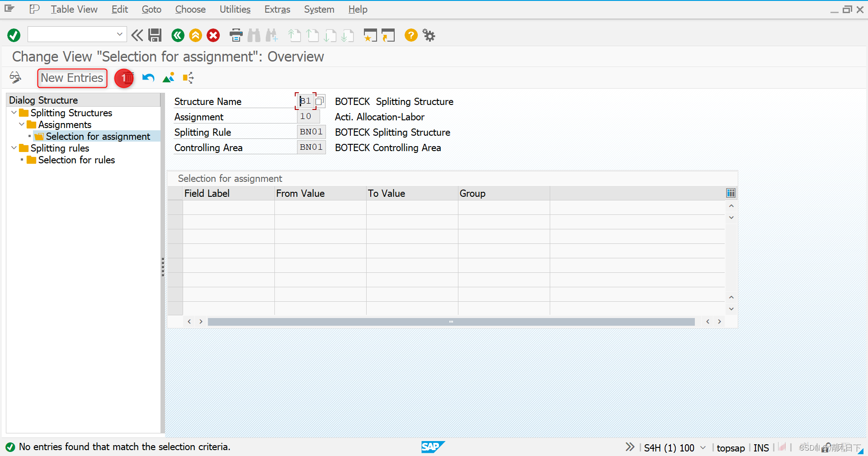
Task: Collapse the Splitting rules tree node
Action: pyautogui.click(x=14, y=148)
